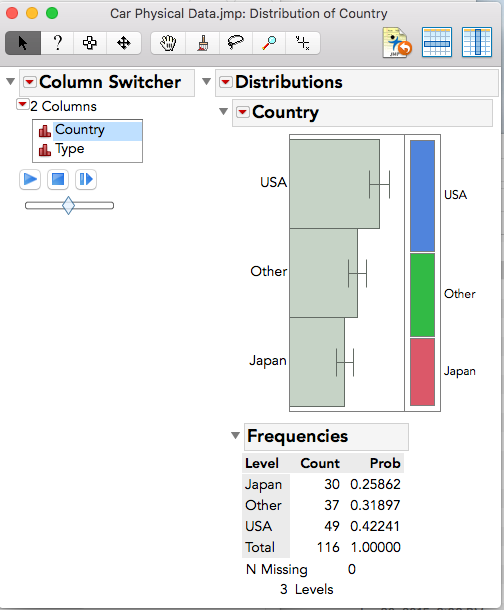Click the Japan level in Frequencies table
Image resolution: width=504 pixels, height=610 pixels.
[263, 485]
